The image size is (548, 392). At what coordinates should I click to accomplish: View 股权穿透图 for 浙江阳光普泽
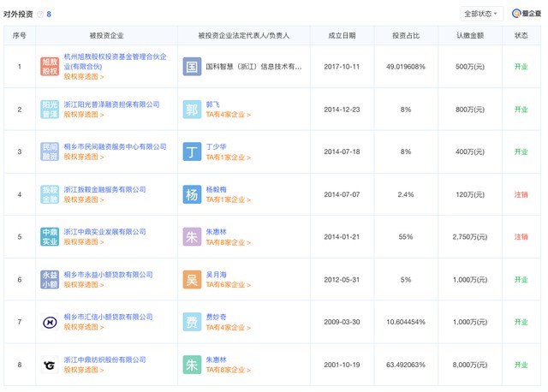coord(84,115)
